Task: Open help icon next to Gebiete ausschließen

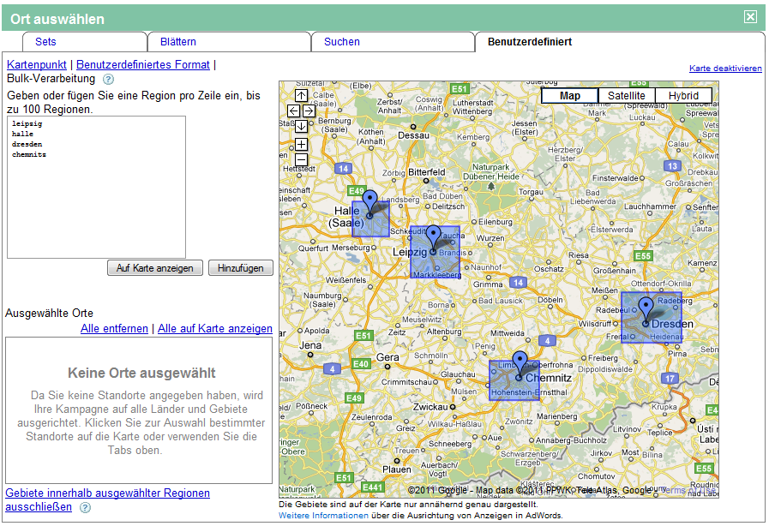Action: pyautogui.click(x=86, y=507)
